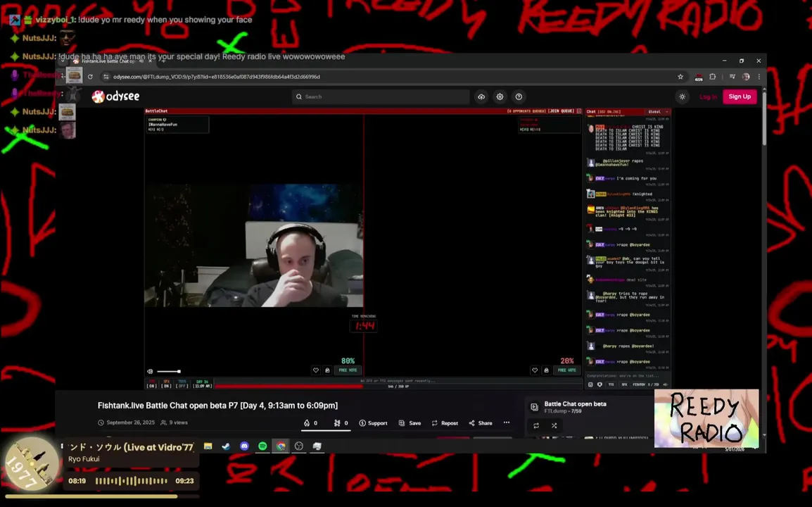Open the three-dot more options menu
Image resolution: width=812 pixels, height=507 pixels.
507,423
